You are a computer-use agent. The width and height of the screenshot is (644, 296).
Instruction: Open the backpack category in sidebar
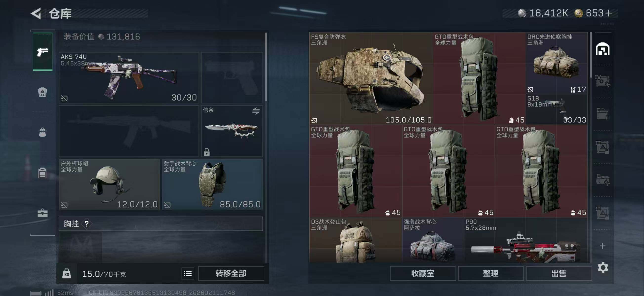tap(42, 132)
